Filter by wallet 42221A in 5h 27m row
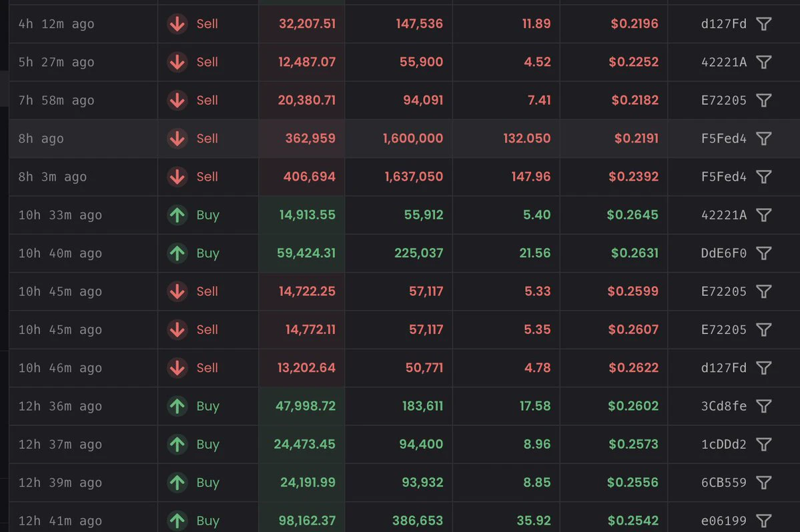800x532 pixels. click(763, 62)
